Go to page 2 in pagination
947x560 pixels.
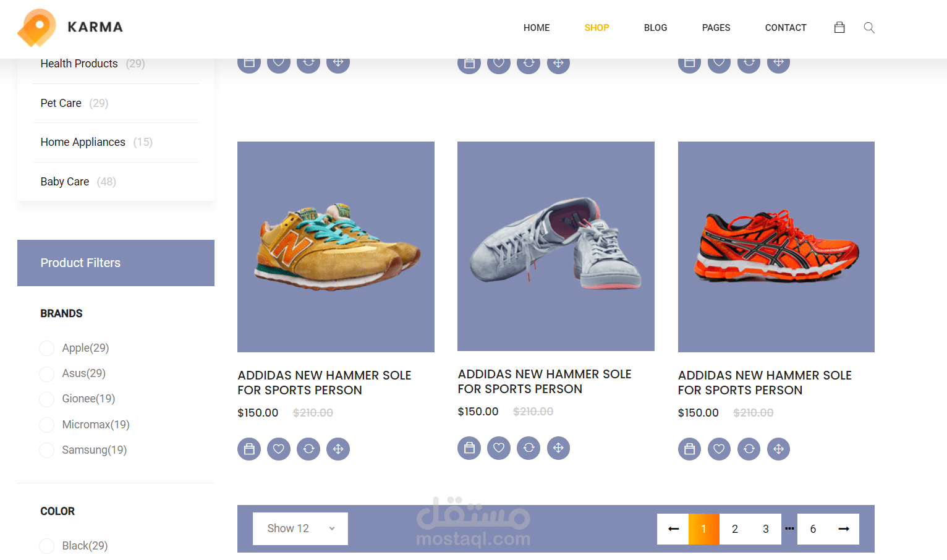pos(735,529)
